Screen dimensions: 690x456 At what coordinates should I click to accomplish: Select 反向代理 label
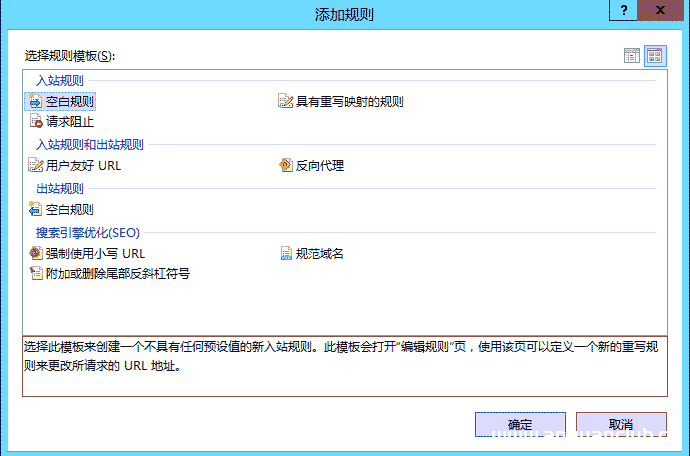[319, 165]
